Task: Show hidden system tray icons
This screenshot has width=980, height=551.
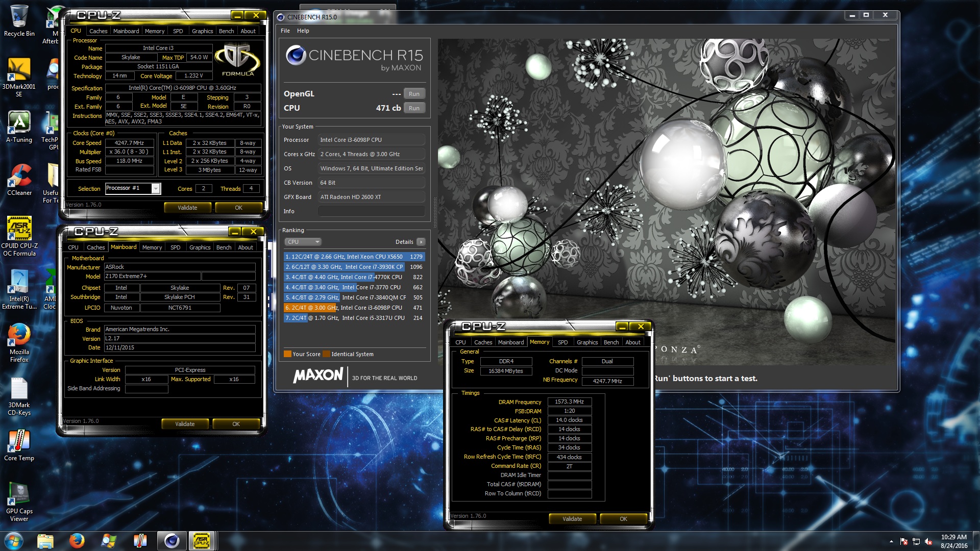Action: (891, 541)
